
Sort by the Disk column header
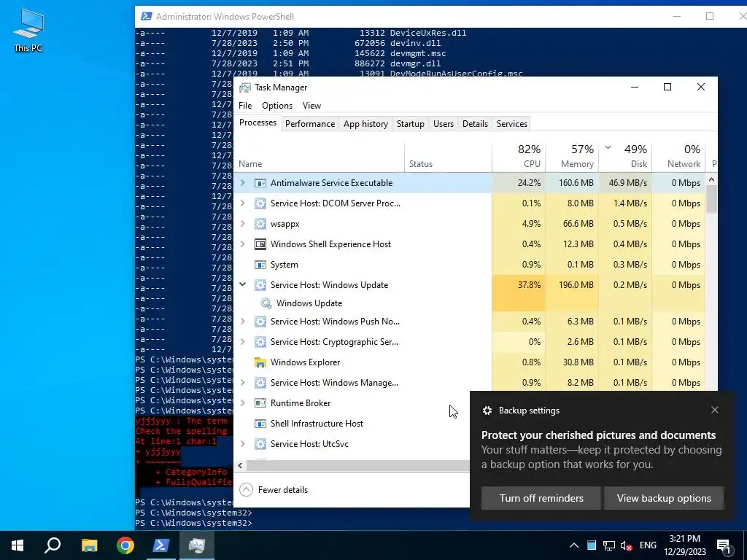625,156
